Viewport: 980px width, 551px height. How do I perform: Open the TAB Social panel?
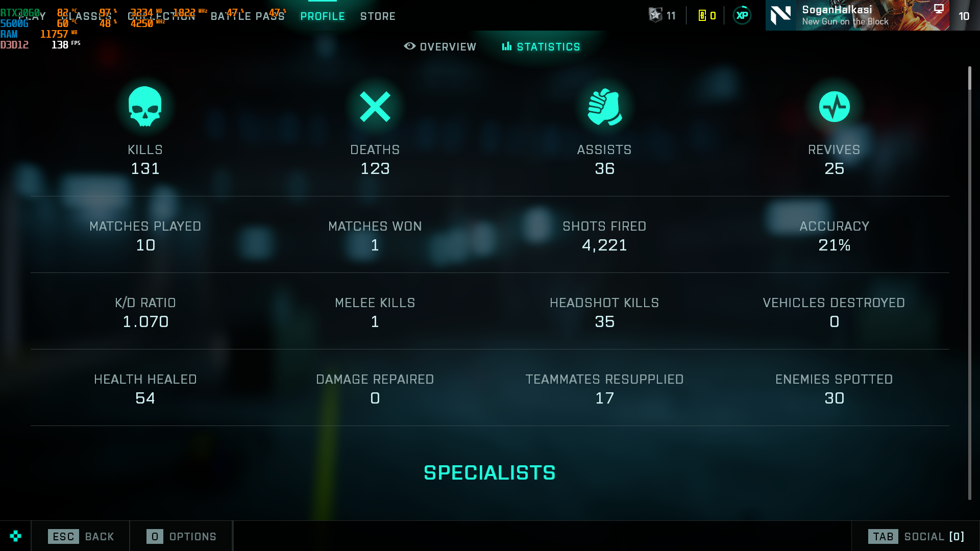point(916,536)
